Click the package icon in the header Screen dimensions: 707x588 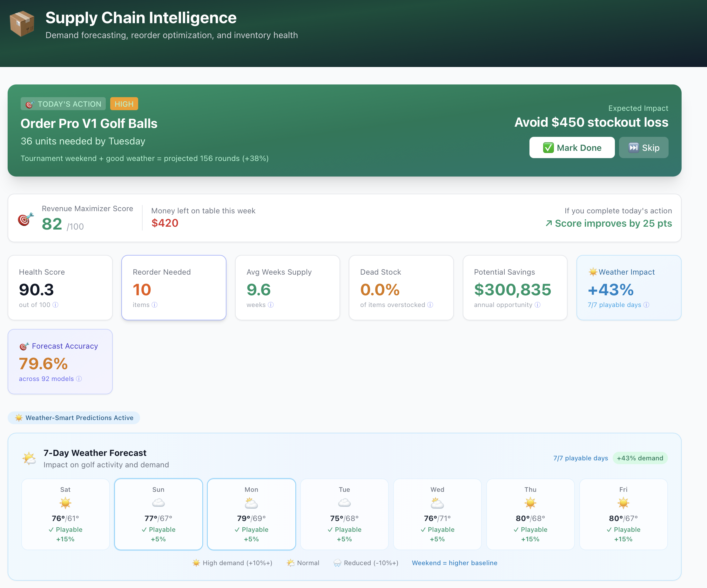(22, 23)
